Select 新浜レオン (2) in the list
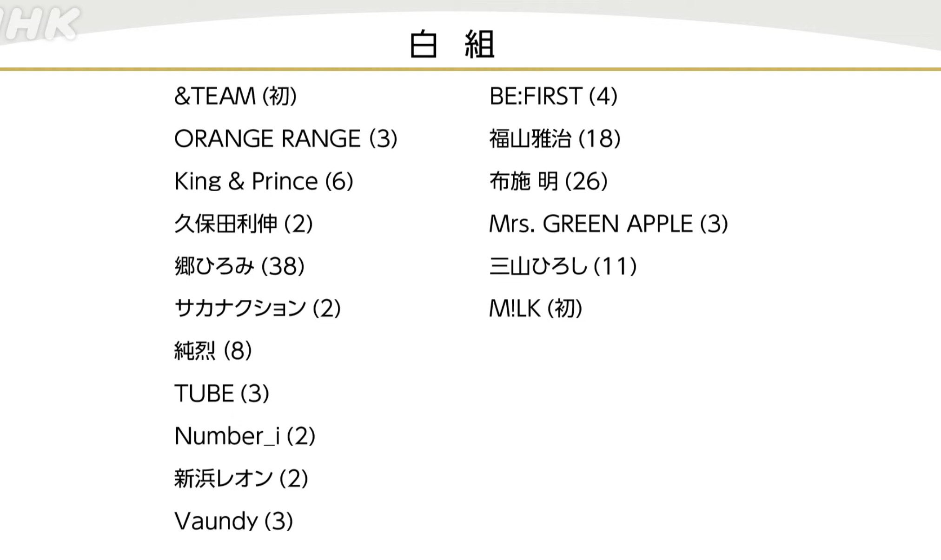This screenshot has height=560, width=941. (241, 479)
